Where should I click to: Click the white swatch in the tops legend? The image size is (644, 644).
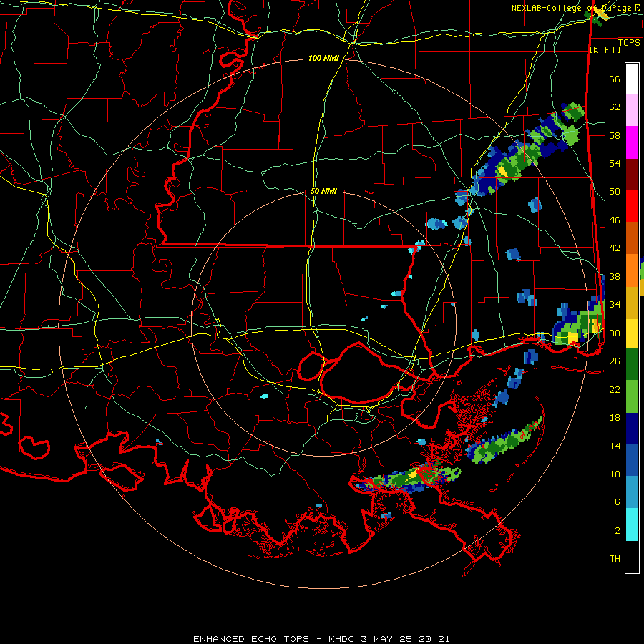(632, 79)
